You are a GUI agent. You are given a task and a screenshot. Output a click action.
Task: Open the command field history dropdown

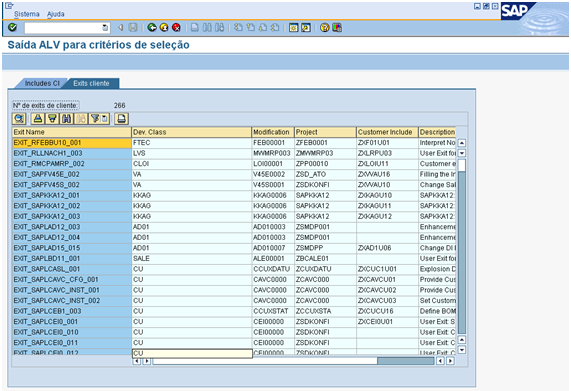point(105,28)
